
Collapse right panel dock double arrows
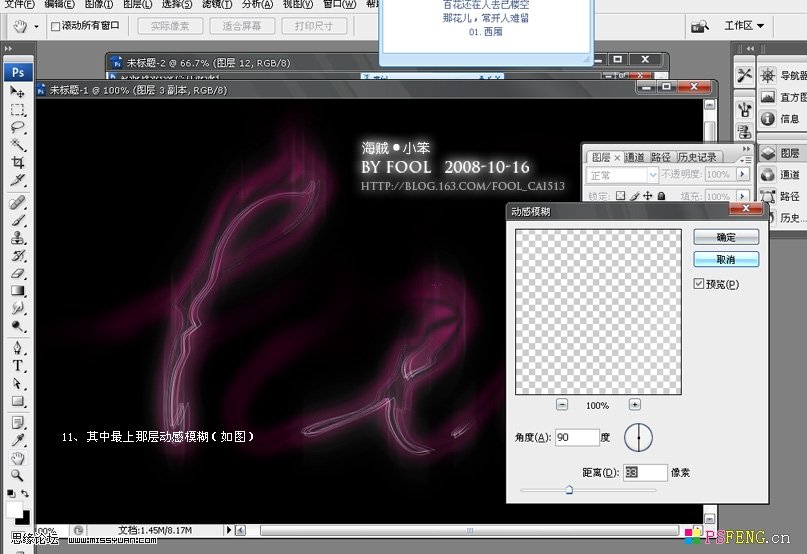[750, 48]
